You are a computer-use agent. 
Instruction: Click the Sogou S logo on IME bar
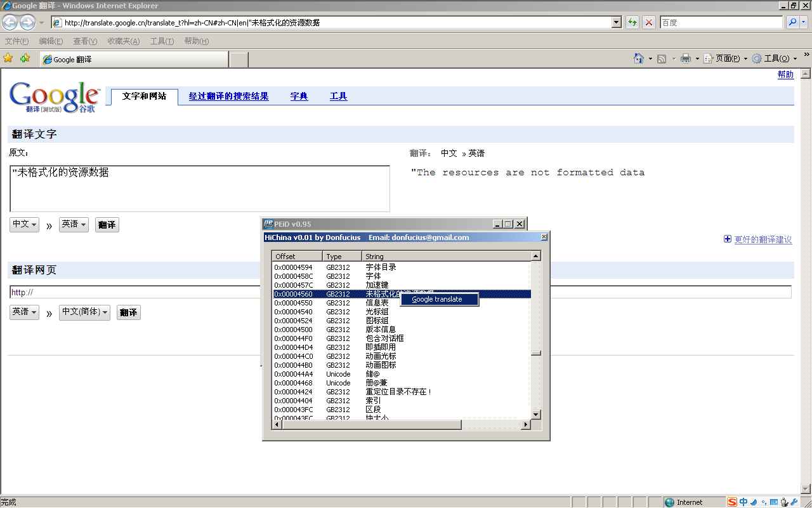pos(732,502)
